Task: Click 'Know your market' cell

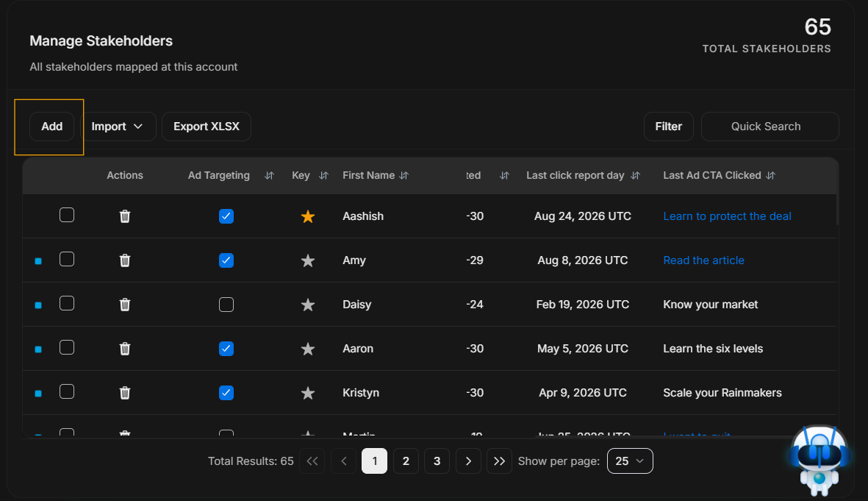Action: coord(710,305)
